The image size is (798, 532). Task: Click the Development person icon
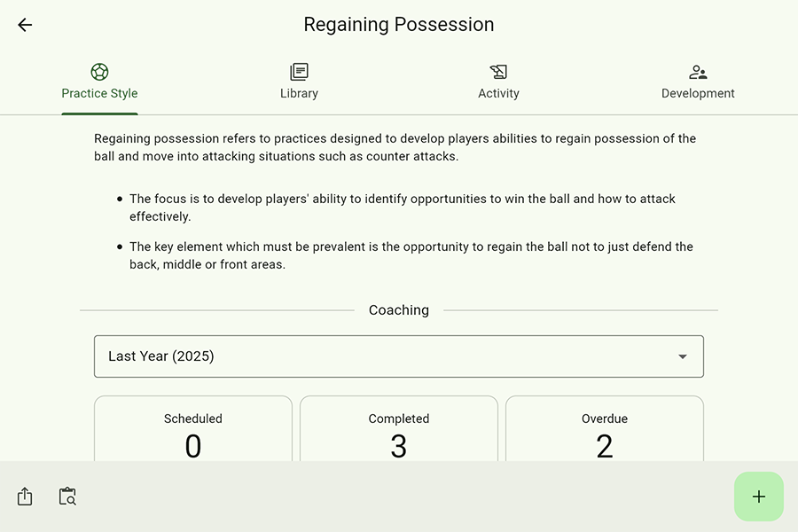pyautogui.click(x=698, y=72)
